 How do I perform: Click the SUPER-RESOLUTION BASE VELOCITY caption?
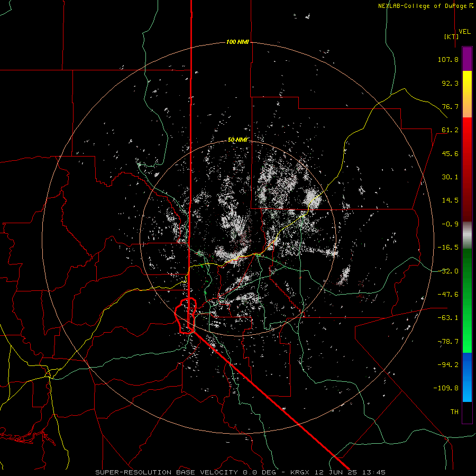(167, 472)
